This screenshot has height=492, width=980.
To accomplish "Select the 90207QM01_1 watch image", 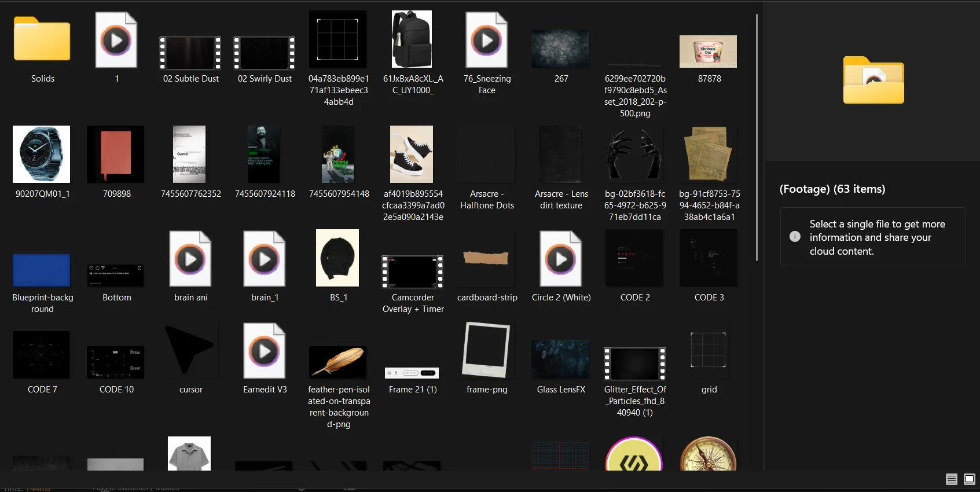I will [42, 155].
